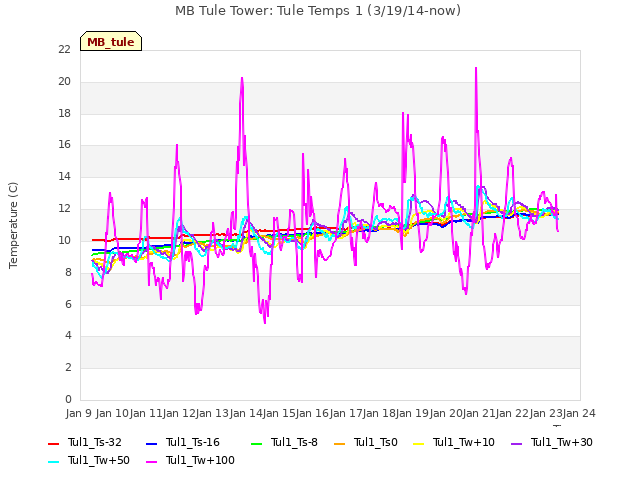Click the 20 y-axis tick label
640x480 pixels.
(64, 82)
